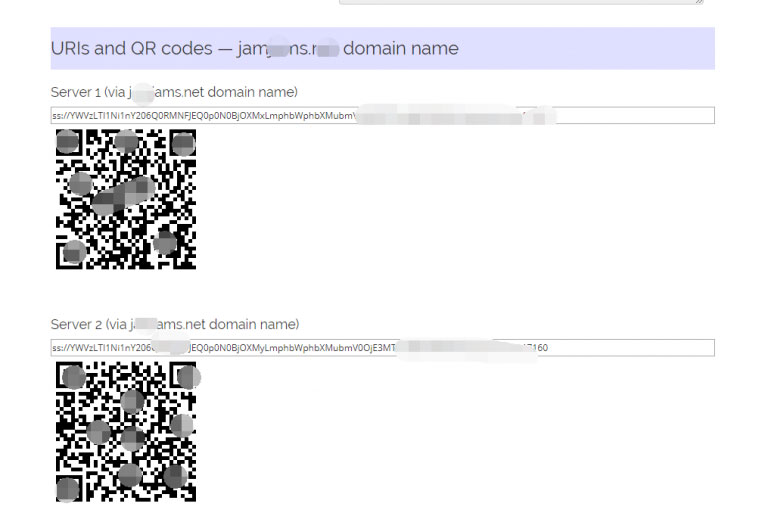768x516 pixels.
Task: Click the Server 2 QR code image
Action: click(126, 431)
